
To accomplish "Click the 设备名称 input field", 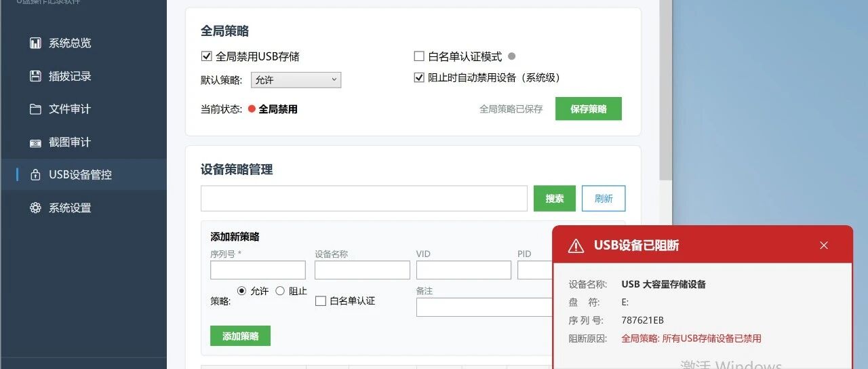I will pos(362,270).
